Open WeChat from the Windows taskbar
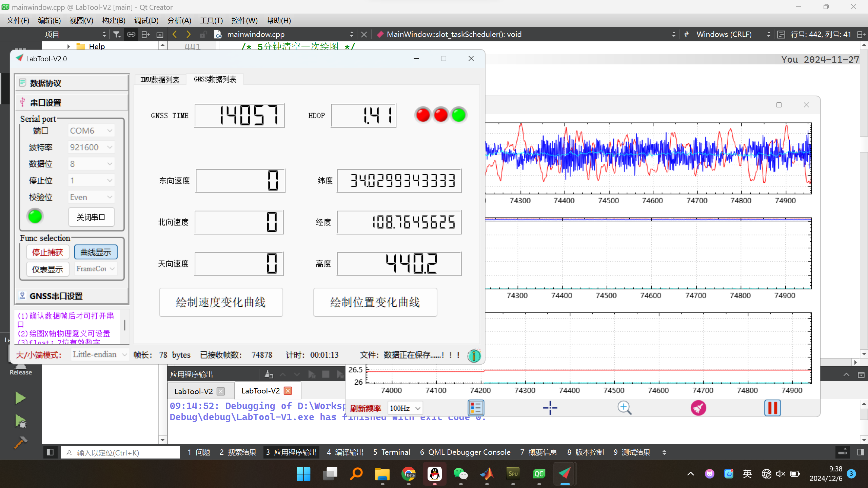This screenshot has width=868, height=488. tap(461, 474)
